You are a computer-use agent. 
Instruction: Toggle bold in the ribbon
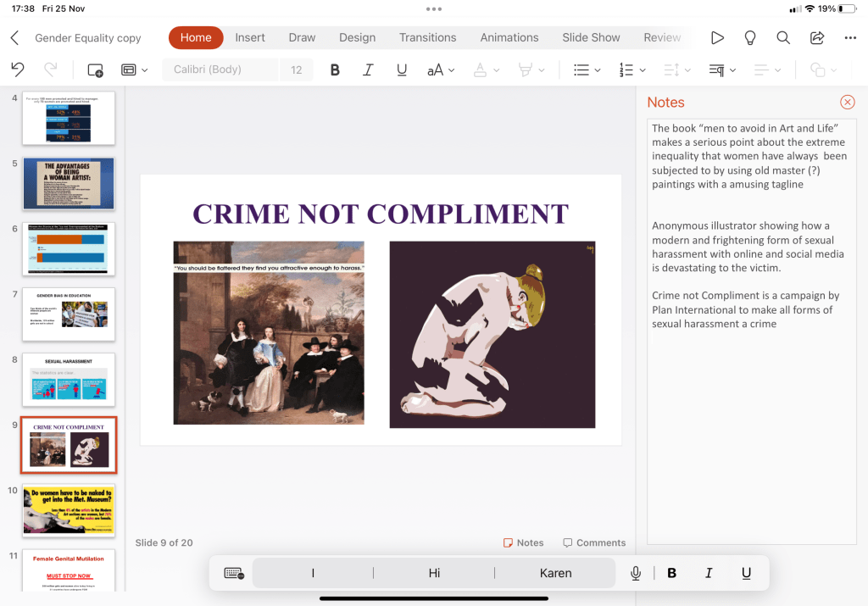[335, 69]
